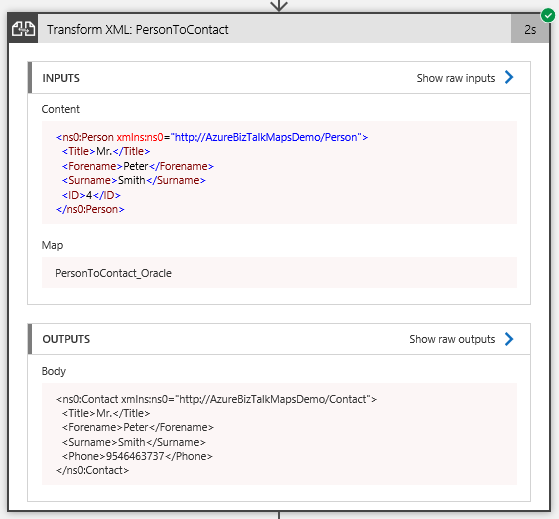Expand raw outputs via the blue chevron
This screenshot has height=519, width=559.
(x=509, y=339)
